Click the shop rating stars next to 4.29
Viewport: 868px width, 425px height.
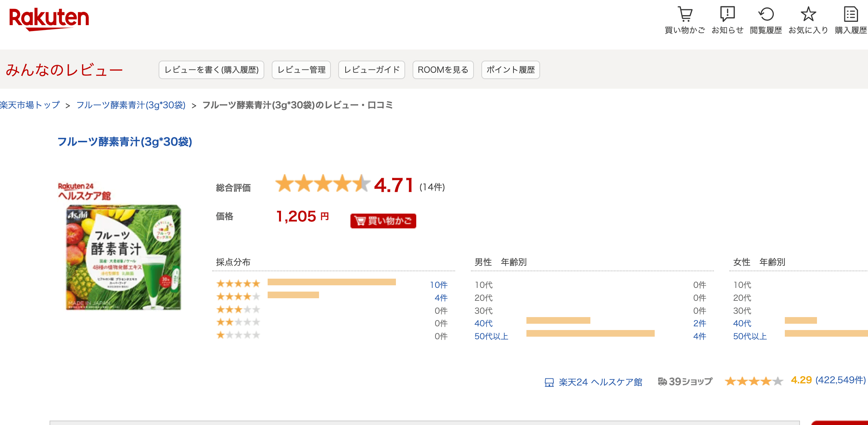(x=754, y=381)
